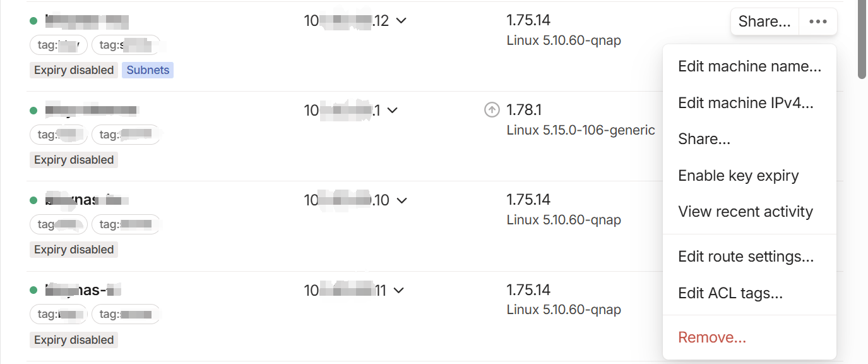Expand IP address dropdown ending in .12
This screenshot has width=868, height=364.
(x=401, y=21)
